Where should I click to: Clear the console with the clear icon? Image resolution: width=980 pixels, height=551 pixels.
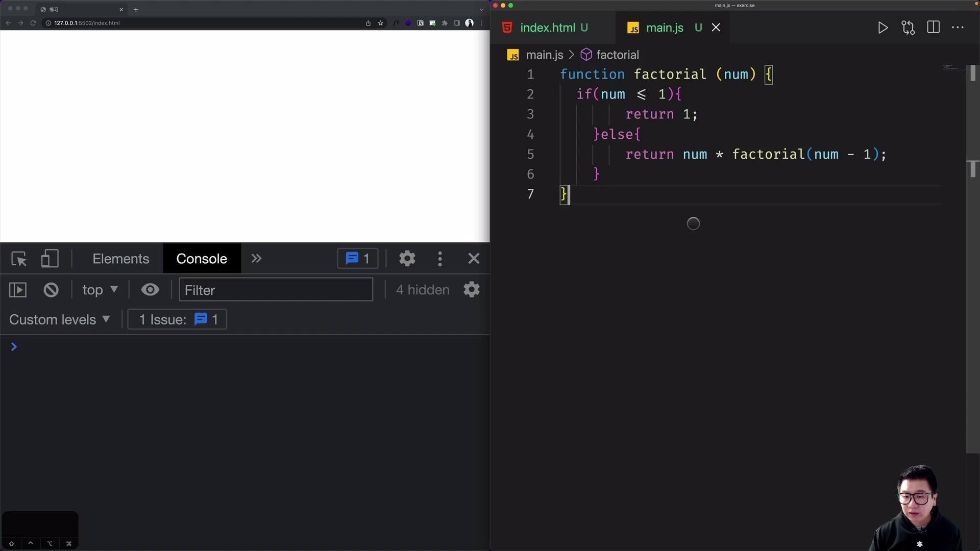[51, 289]
